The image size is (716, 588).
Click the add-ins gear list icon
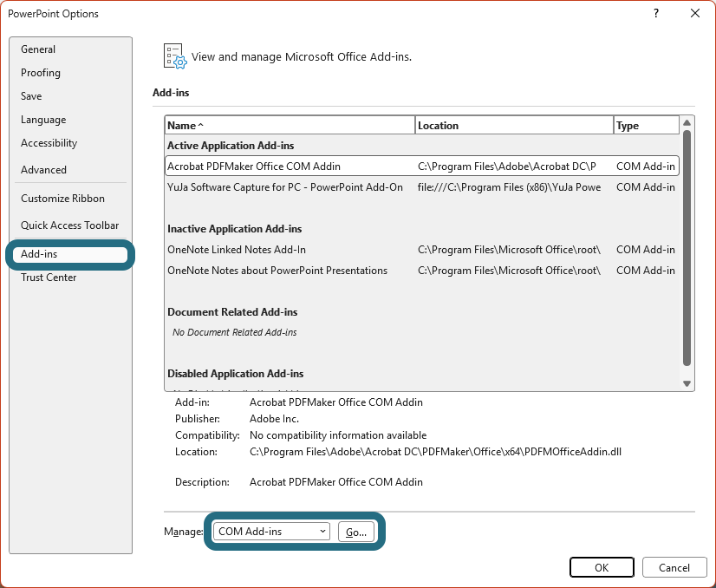175,56
